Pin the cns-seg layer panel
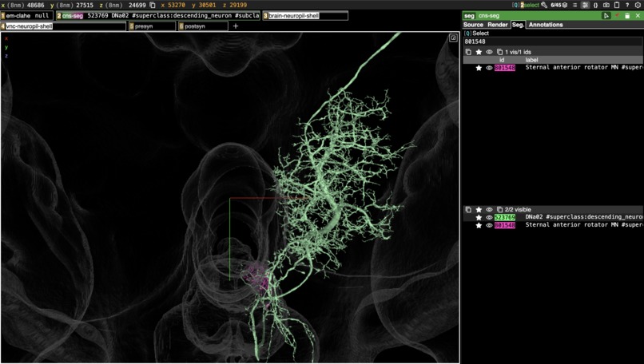The height and width of the screenshot is (364, 644). pos(617,16)
